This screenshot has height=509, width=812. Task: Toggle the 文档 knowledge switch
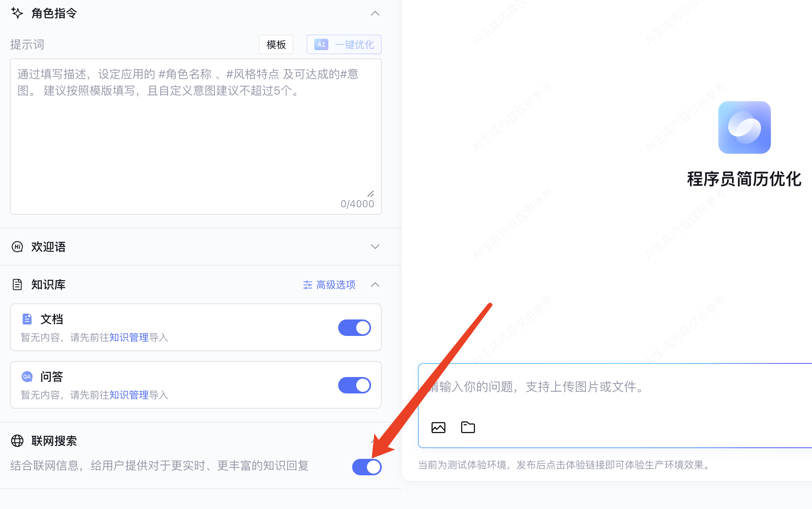[354, 328]
